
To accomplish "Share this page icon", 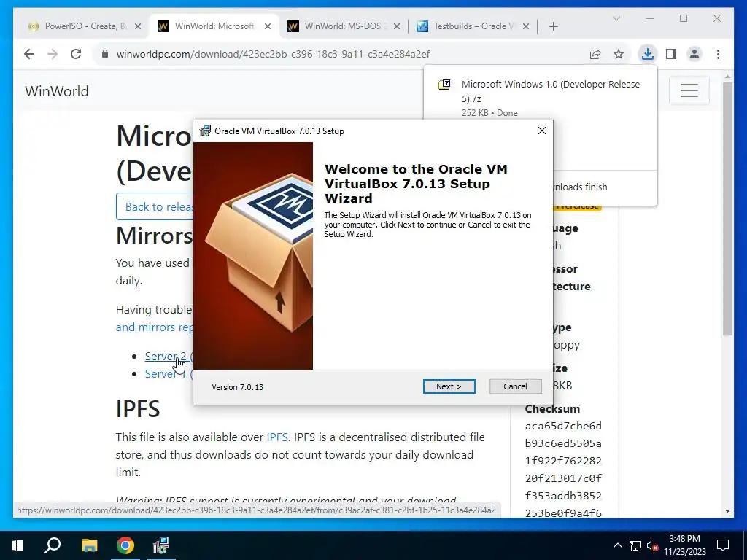I will pos(595,54).
